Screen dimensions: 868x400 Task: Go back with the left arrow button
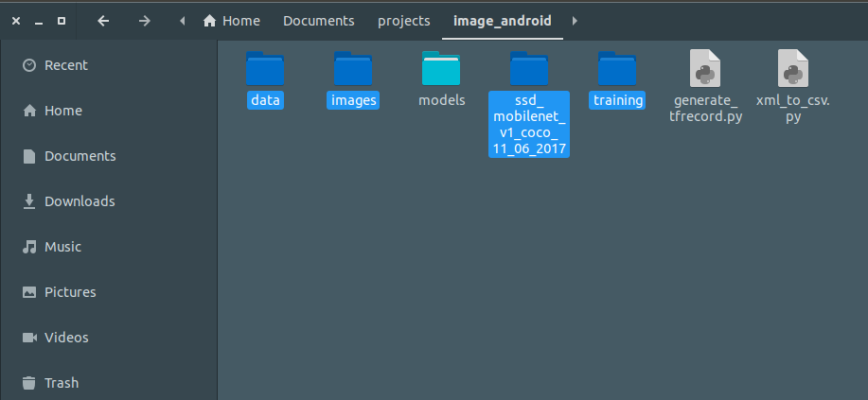tap(103, 21)
